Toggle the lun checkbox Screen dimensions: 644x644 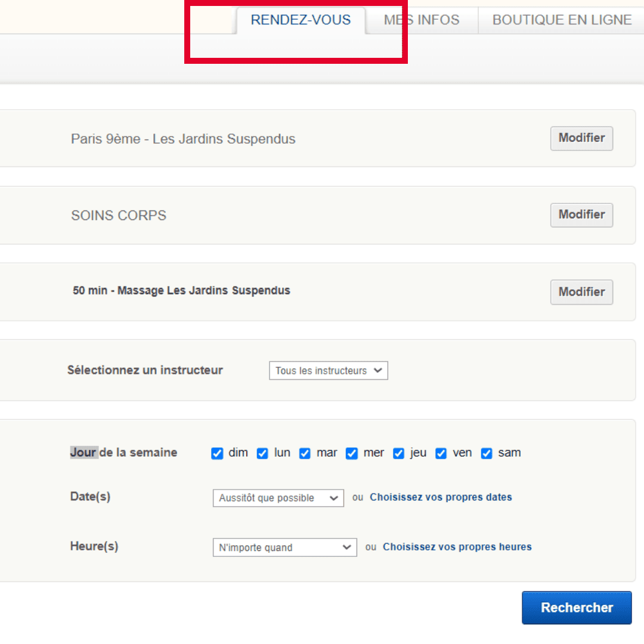click(x=262, y=453)
